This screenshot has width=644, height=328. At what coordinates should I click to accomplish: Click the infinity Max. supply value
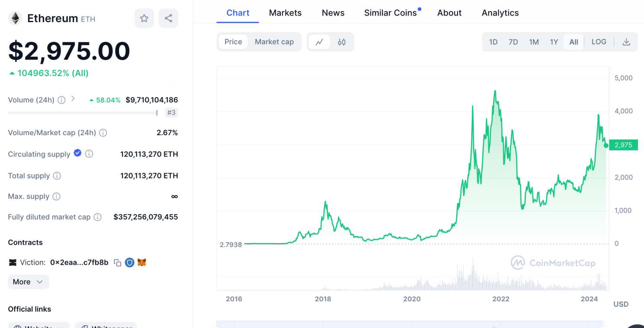pyautogui.click(x=174, y=196)
